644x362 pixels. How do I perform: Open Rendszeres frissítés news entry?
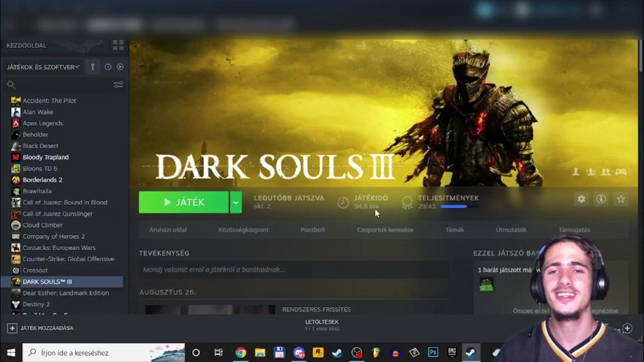point(316,309)
